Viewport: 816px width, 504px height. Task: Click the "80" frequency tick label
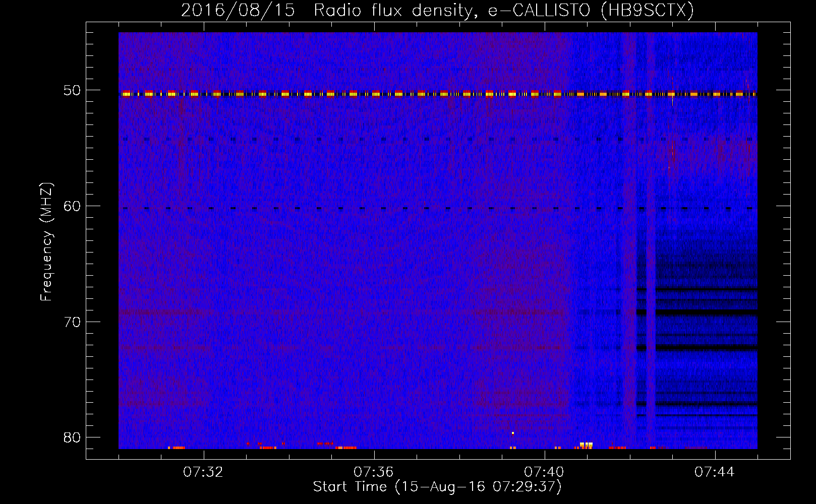(72, 437)
